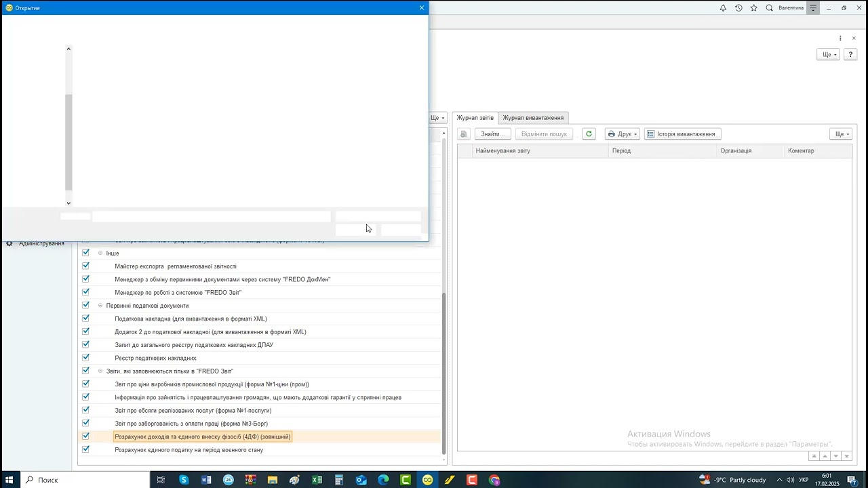Image resolution: width=868 pixels, height=488 pixels.
Task: Open the Ще dropdown in journal toolbar
Action: [840, 134]
